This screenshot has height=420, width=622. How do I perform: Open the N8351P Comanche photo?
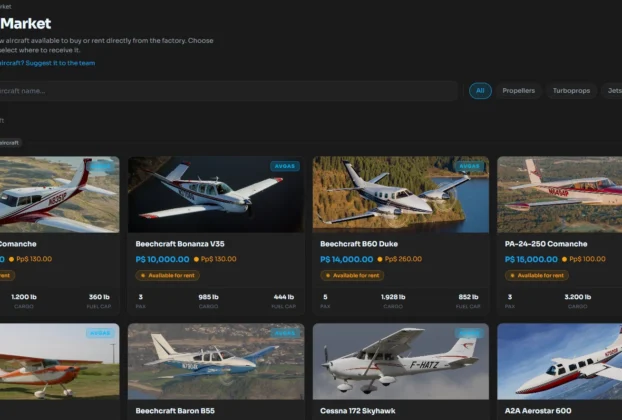pos(60,194)
